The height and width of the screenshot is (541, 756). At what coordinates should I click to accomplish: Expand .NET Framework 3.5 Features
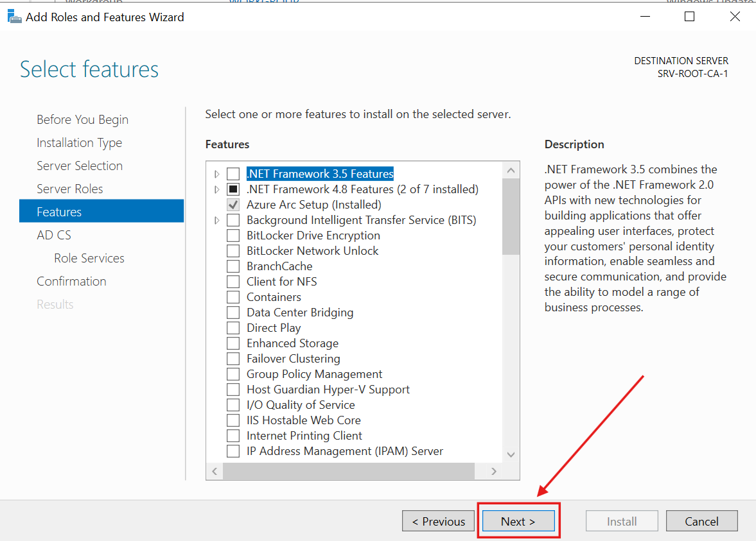(x=216, y=173)
